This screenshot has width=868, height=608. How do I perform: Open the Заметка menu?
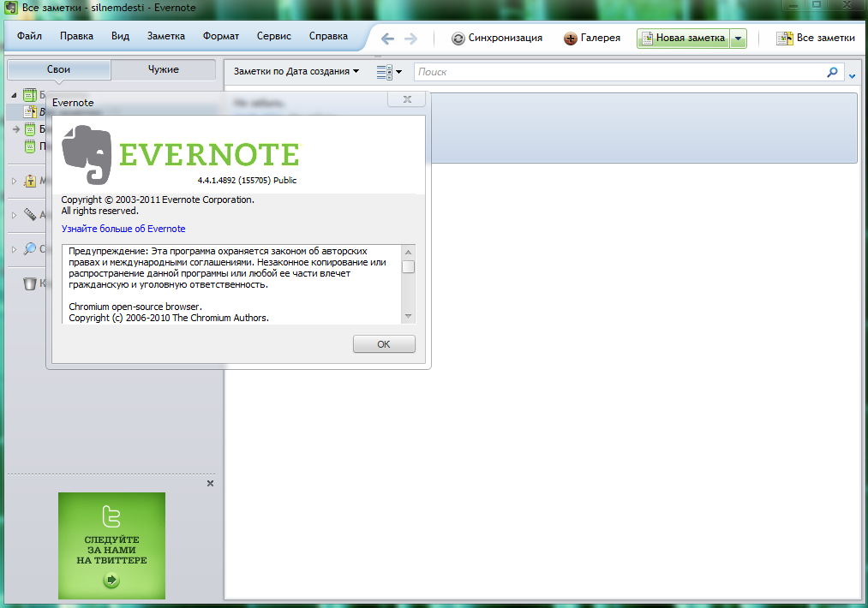coord(166,36)
